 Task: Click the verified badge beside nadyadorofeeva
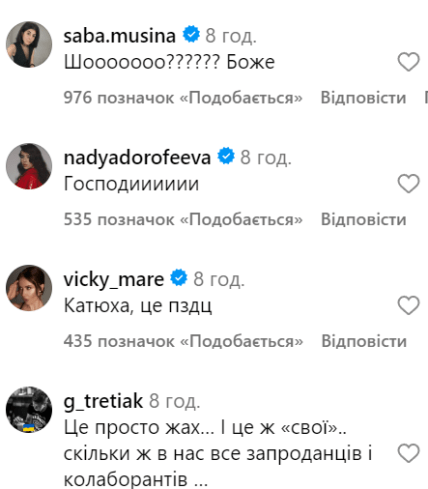226,156
